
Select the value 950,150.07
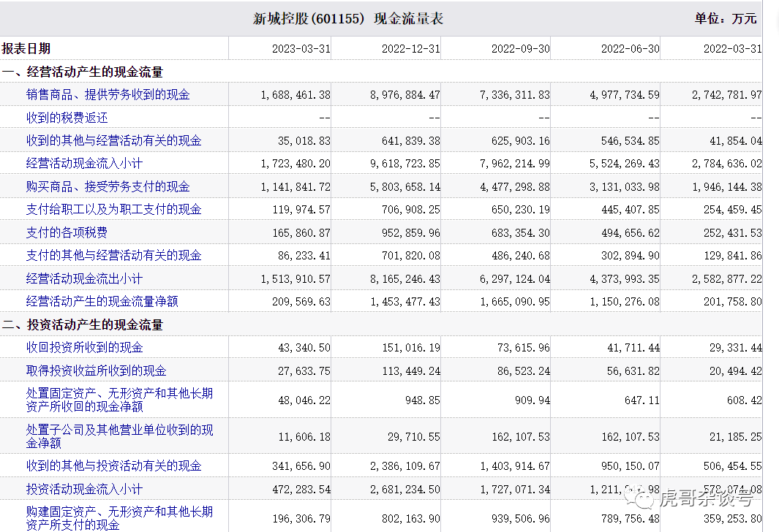point(631,466)
